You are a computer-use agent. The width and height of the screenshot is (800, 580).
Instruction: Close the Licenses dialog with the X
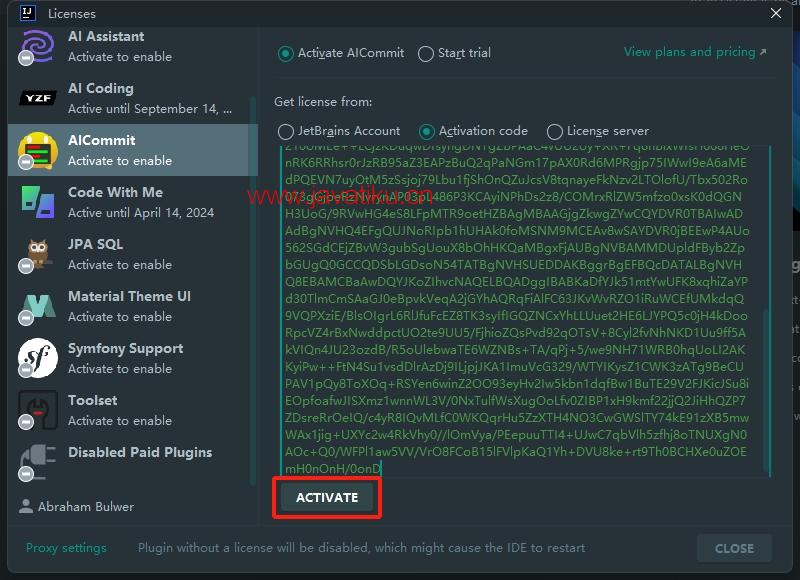pos(776,13)
